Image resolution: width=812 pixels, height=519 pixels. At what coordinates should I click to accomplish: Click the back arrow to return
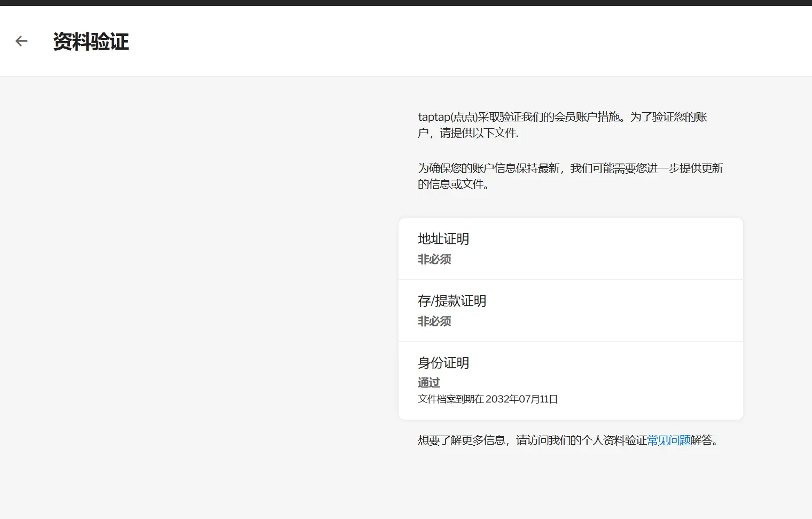(x=21, y=41)
